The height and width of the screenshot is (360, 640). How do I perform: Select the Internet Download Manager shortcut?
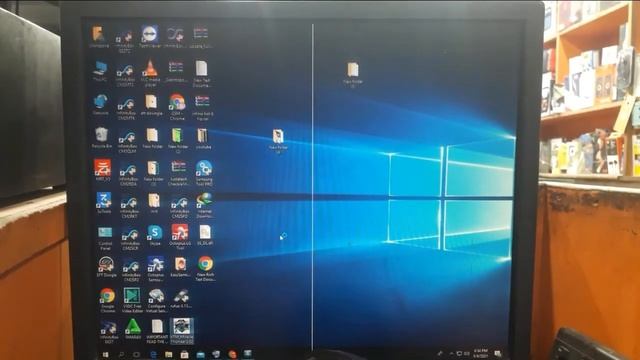(204, 205)
